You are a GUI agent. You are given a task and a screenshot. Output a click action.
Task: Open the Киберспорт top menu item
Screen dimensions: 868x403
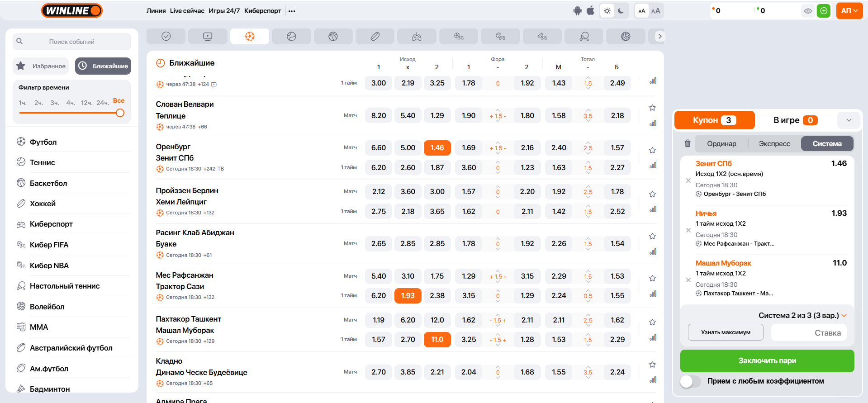click(x=263, y=11)
